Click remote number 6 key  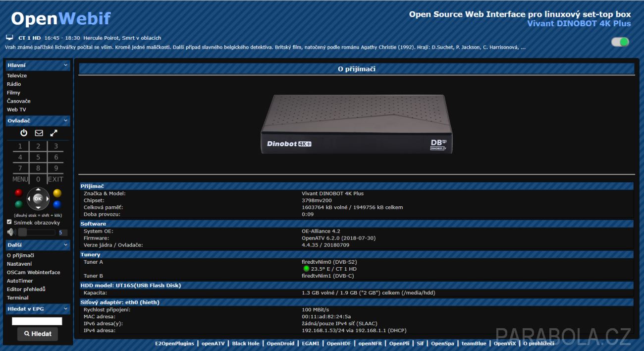tap(56, 157)
